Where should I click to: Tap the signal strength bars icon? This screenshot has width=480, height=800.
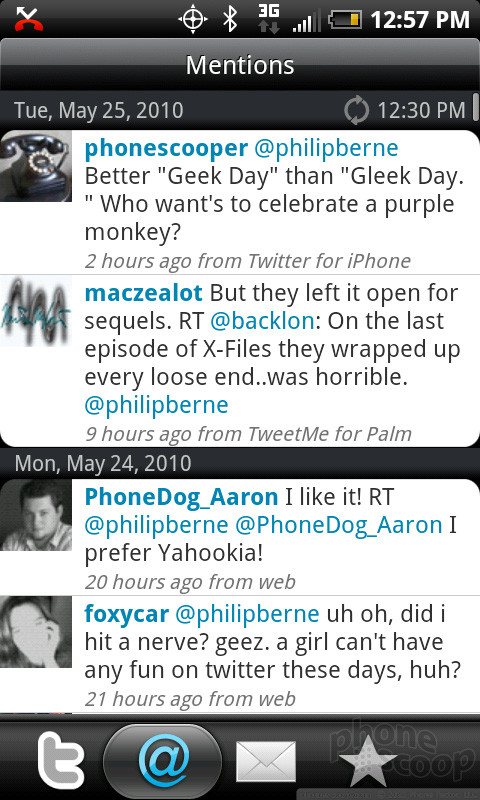[x=306, y=21]
